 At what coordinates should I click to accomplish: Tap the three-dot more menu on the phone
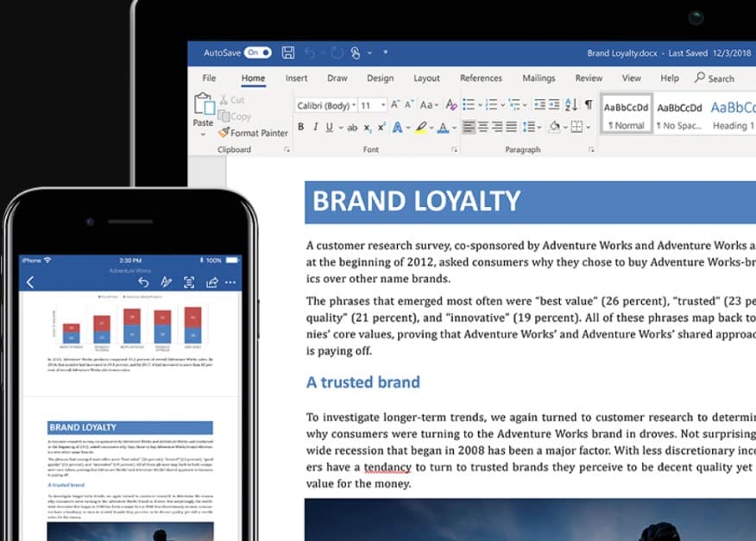[230, 282]
